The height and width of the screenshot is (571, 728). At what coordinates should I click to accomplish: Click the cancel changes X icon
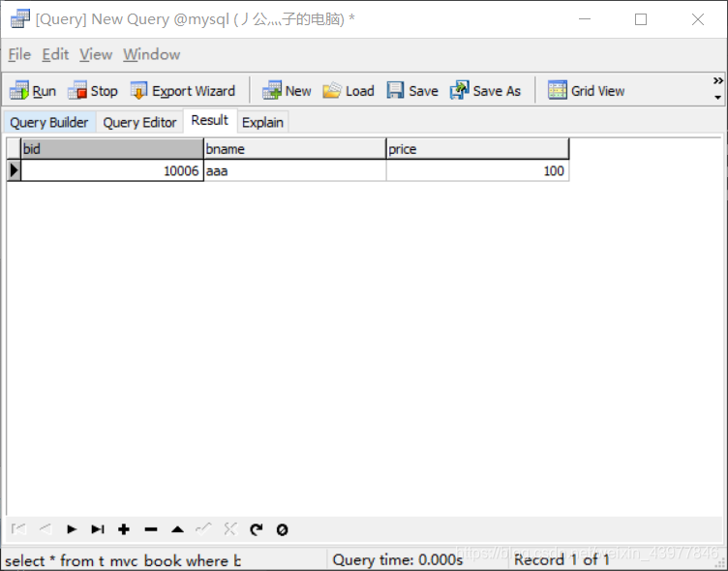pyautogui.click(x=230, y=529)
